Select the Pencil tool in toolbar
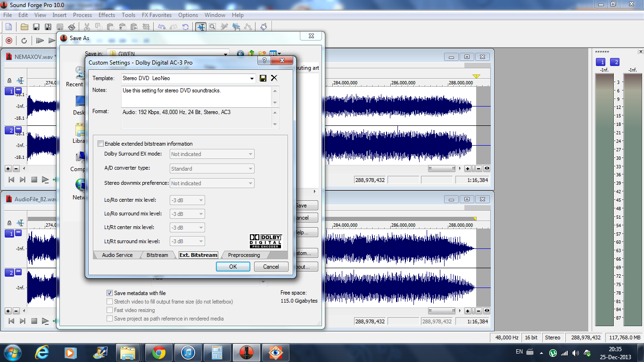The width and height of the screenshot is (644, 362). tap(224, 27)
